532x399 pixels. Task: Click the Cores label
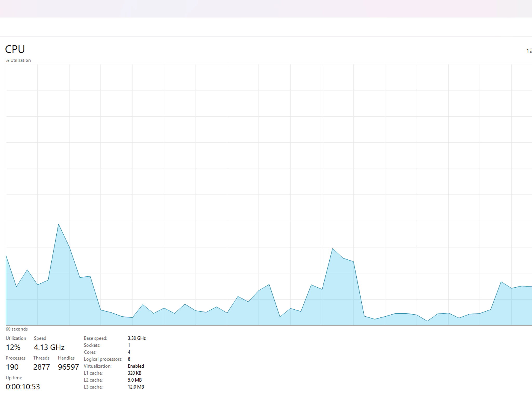pos(90,352)
